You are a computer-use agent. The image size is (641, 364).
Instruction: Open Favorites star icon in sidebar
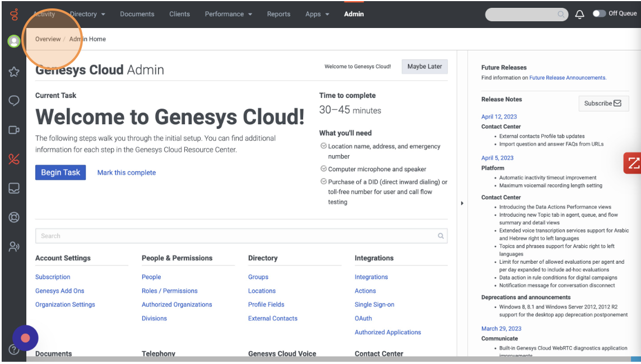(x=14, y=72)
